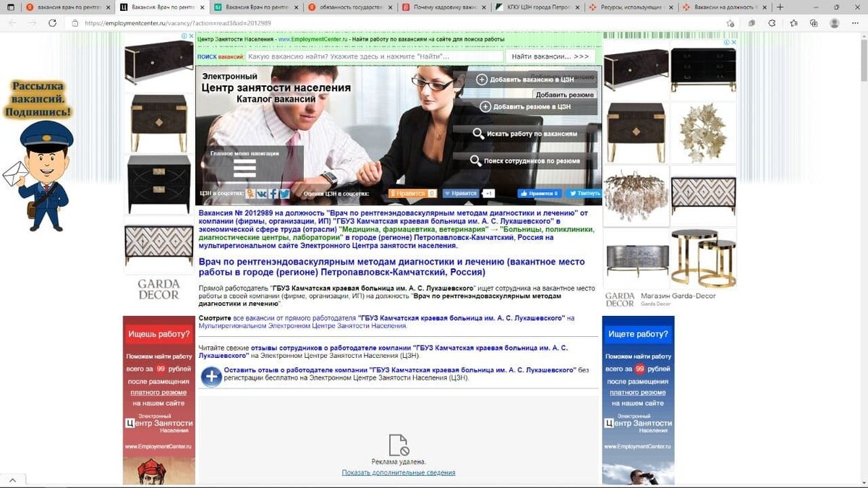Click the VK 'Нравится' like button
Image resolution: width=868 pixels, height=488 pixels.
(x=461, y=194)
